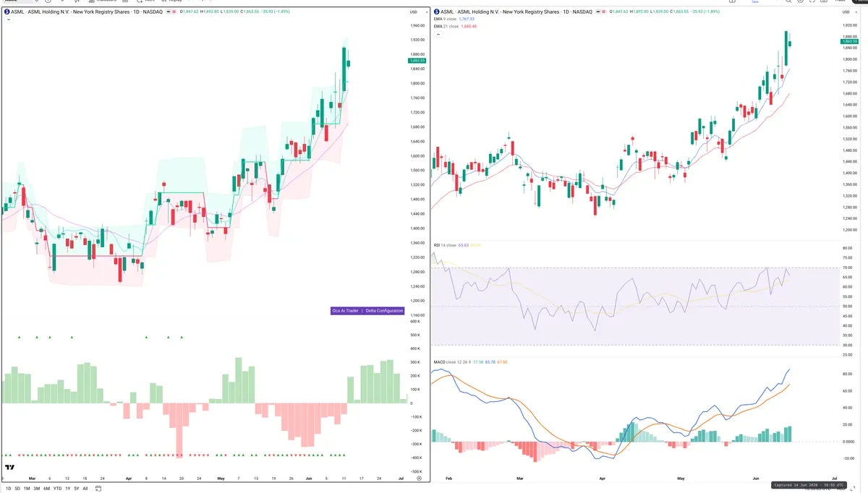Screen dimensions: 868x493
Task: Click the Feb label on right chart's time axis
Action: tap(448, 479)
